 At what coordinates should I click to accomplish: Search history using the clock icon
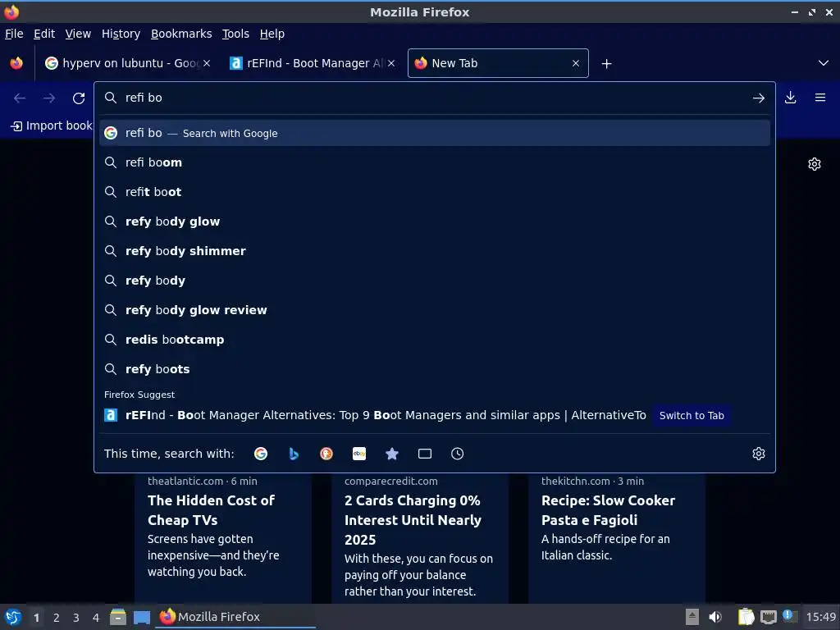457,454
